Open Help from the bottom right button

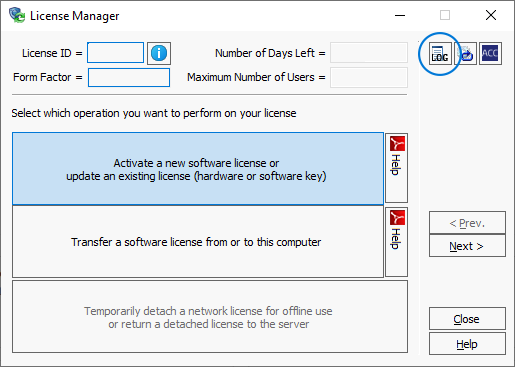point(467,344)
